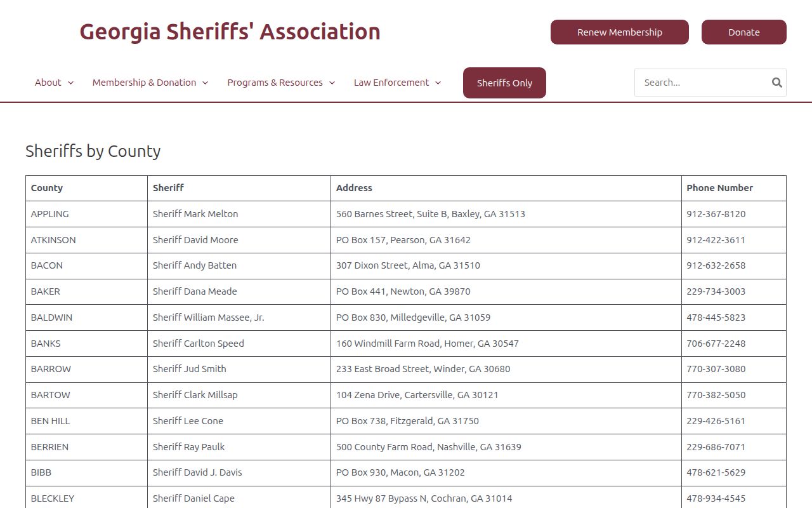Open the Programs & Resources menu
The width and height of the screenshot is (812, 508).
[x=281, y=83]
